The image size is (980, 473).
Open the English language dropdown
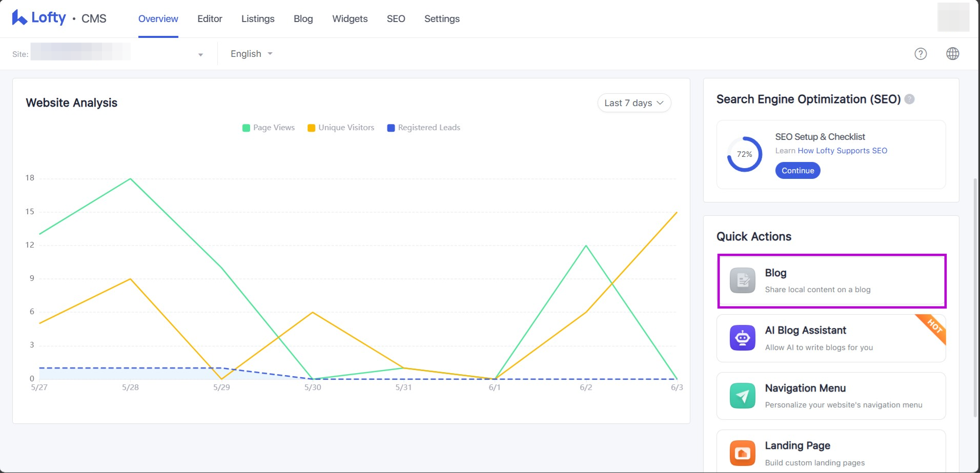click(x=251, y=54)
